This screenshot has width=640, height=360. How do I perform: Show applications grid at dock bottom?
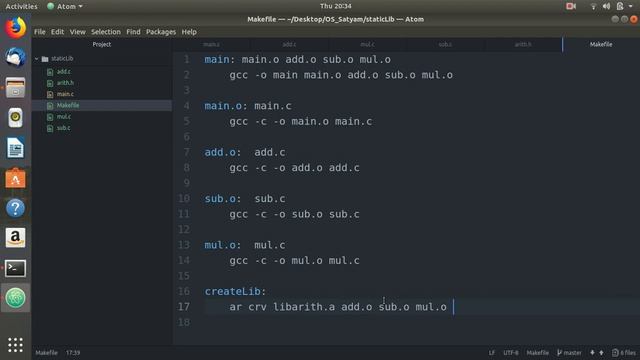pos(16,345)
